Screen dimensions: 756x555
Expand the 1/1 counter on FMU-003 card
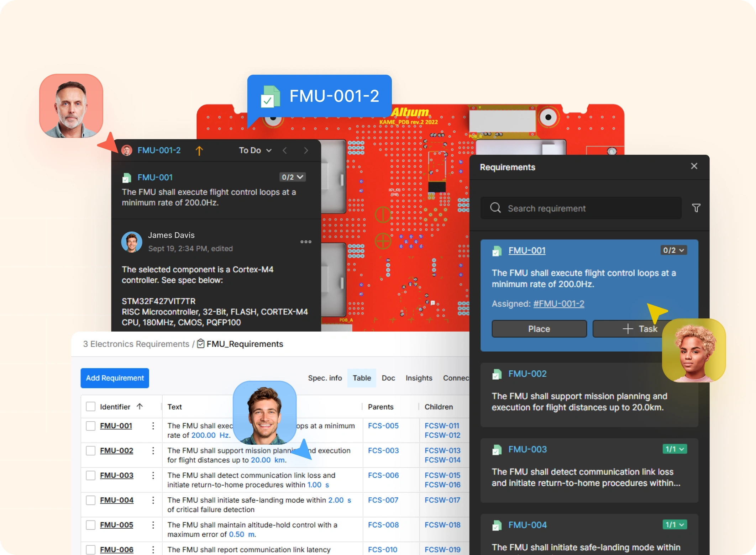click(674, 449)
